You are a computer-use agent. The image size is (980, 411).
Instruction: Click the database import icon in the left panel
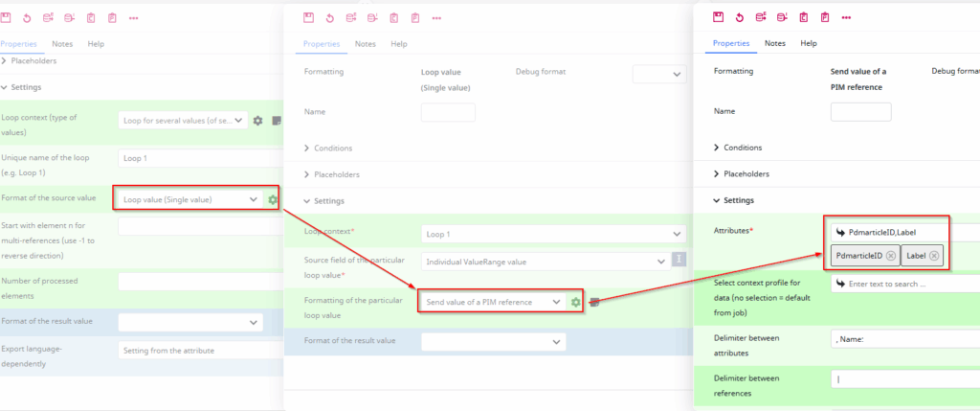pyautogui.click(x=69, y=17)
